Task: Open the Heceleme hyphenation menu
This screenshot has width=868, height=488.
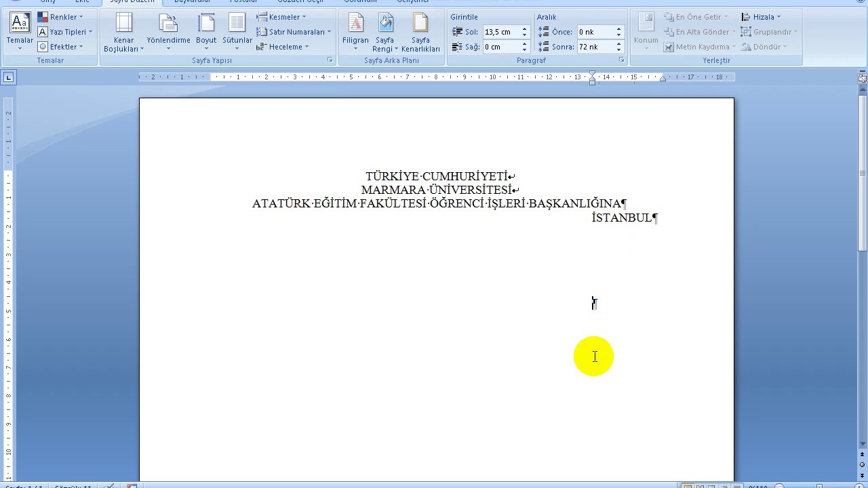Action: (283, 47)
